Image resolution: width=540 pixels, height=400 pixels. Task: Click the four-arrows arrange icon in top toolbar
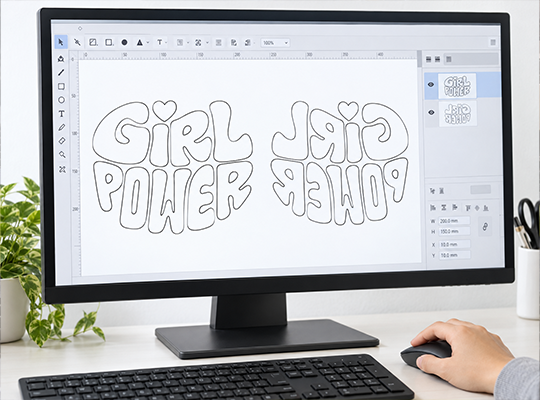(198, 42)
